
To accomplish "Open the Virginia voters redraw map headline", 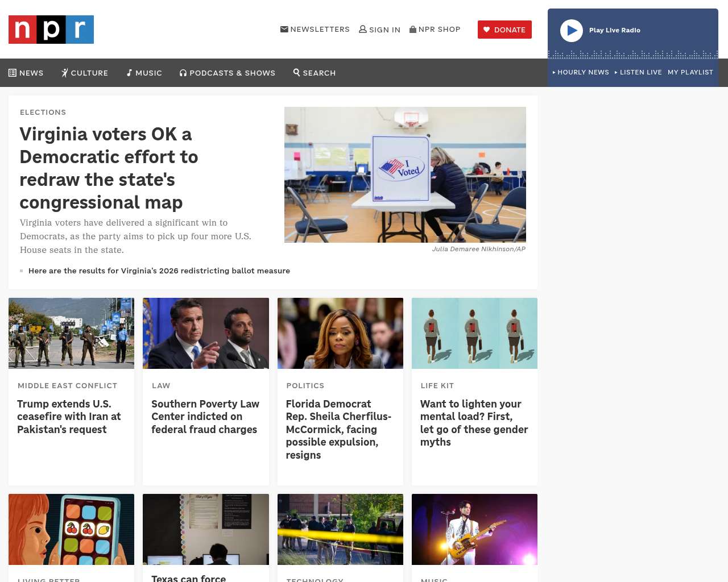I will 109,168.
